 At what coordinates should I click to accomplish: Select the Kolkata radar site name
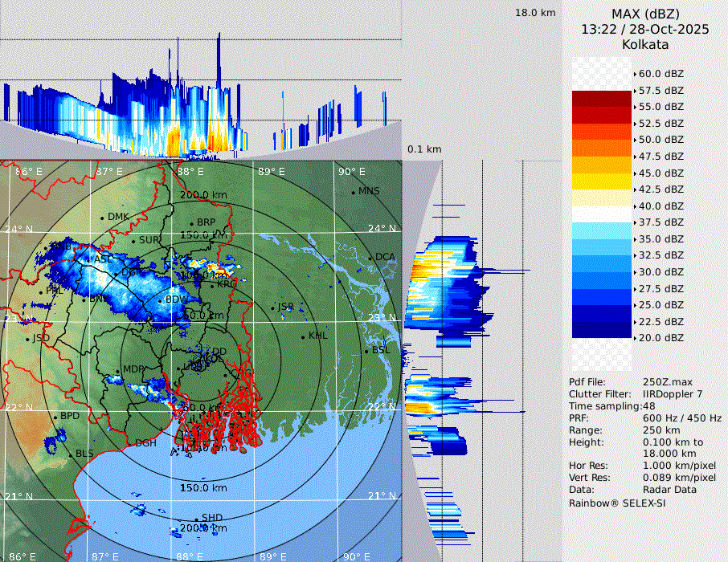(645, 44)
